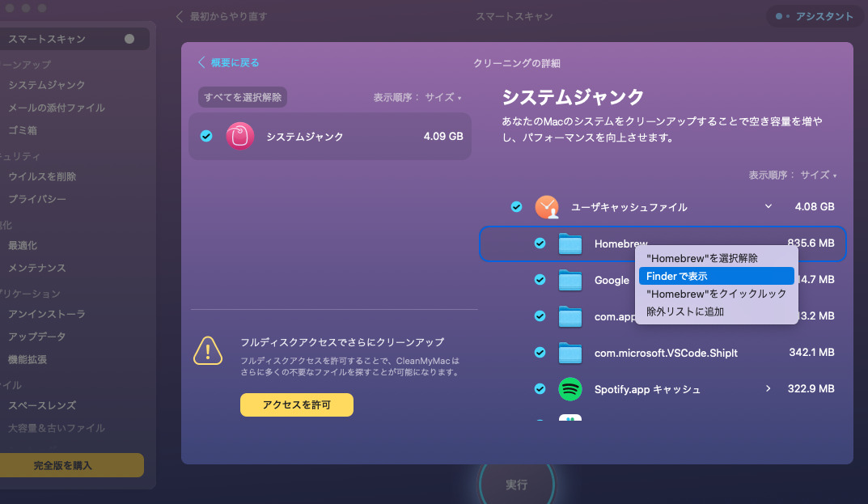Click the User Cache Files clock icon
The image size is (868, 504).
(546, 207)
